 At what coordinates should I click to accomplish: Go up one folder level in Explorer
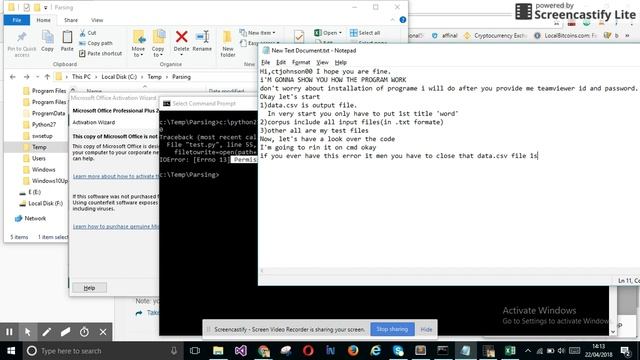47,77
